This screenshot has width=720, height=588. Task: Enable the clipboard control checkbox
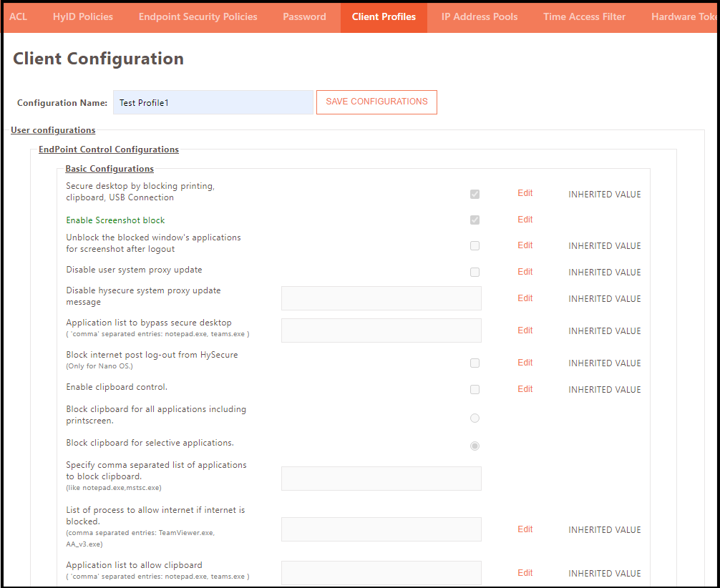(475, 389)
